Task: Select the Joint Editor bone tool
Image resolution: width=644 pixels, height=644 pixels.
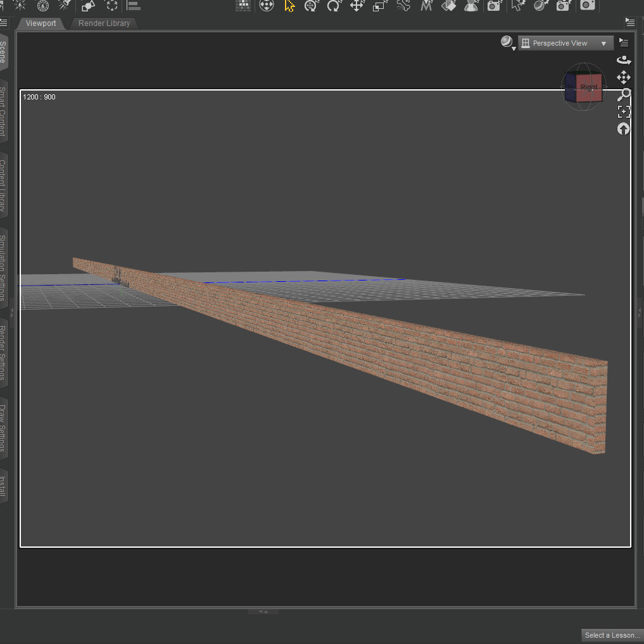Action: pyautogui.click(x=403, y=5)
